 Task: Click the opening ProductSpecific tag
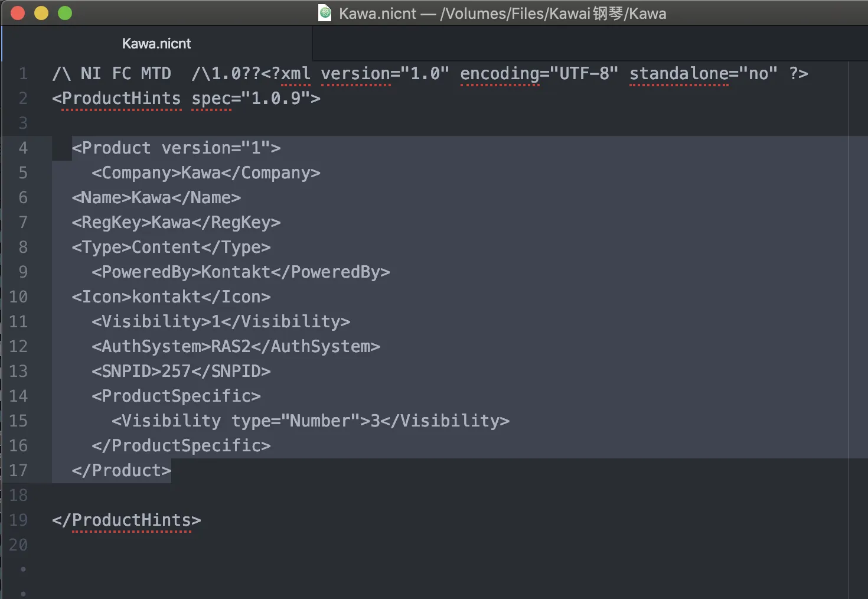[176, 396]
